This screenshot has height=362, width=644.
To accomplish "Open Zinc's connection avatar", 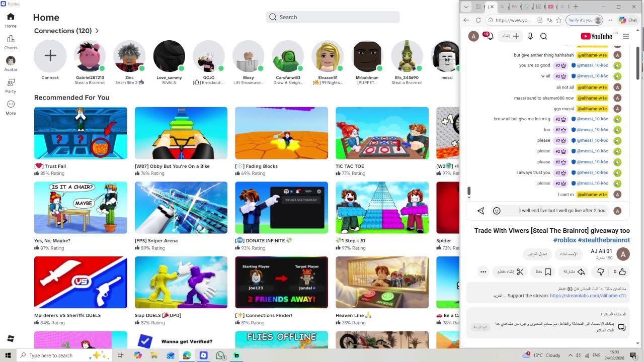I will (x=129, y=56).
